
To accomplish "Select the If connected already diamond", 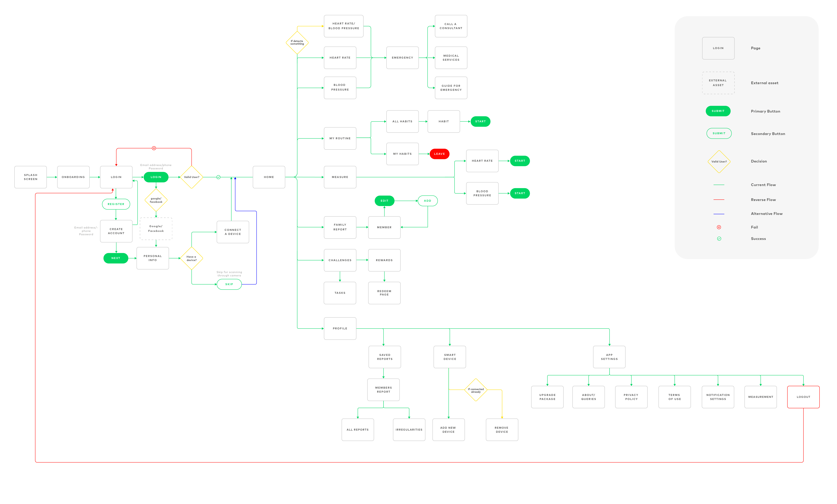I will point(476,390).
